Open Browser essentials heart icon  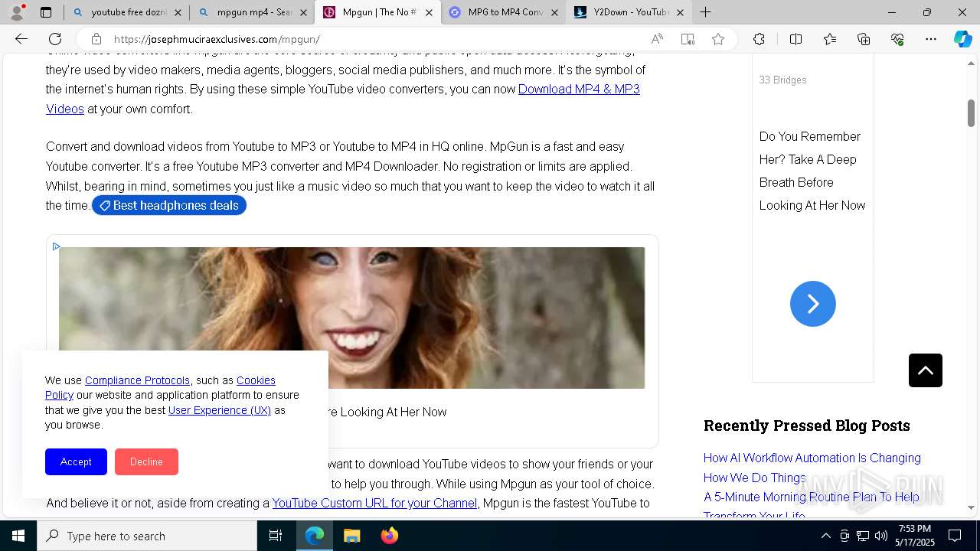897,39
